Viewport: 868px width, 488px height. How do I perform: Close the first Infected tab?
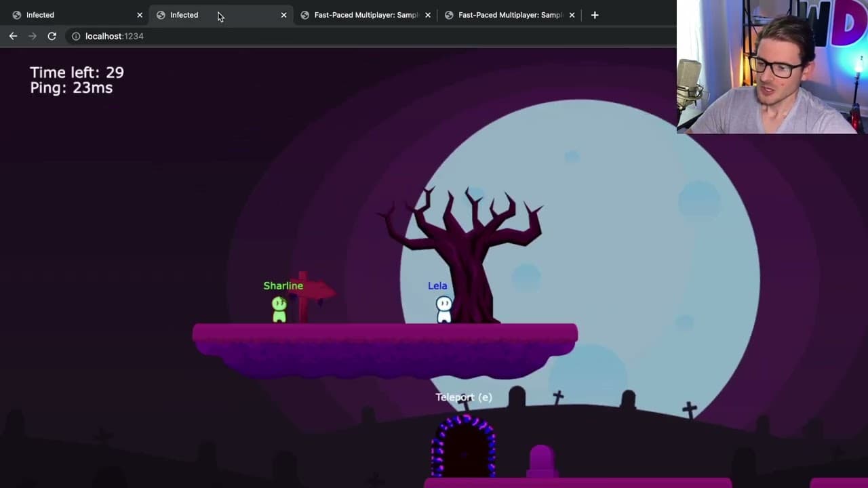click(140, 15)
